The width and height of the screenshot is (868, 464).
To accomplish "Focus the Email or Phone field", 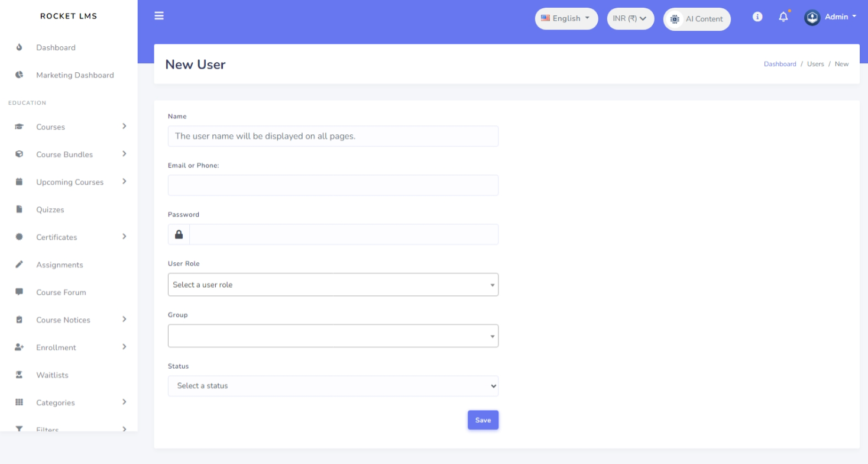I will point(333,185).
